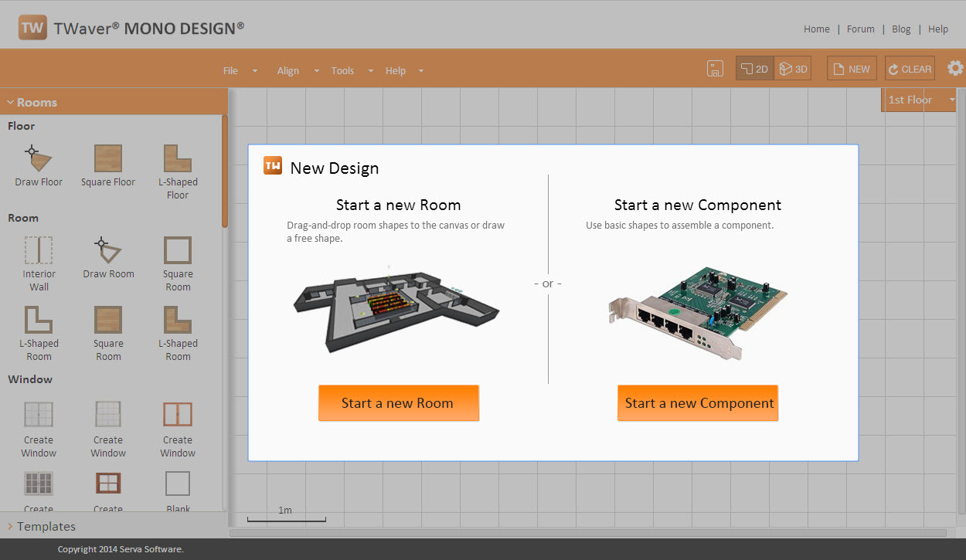Activate the Draw Room tool
This screenshot has width=966, height=560.
point(108,258)
